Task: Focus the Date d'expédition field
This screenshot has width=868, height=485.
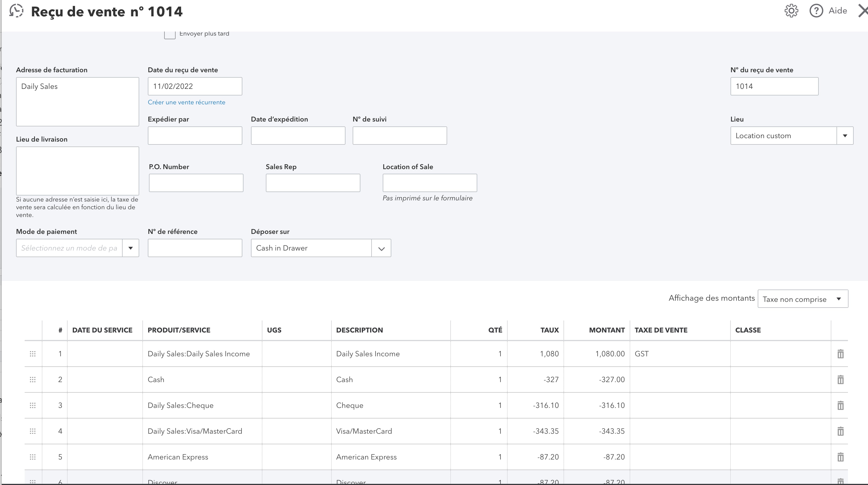Action: click(298, 136)
